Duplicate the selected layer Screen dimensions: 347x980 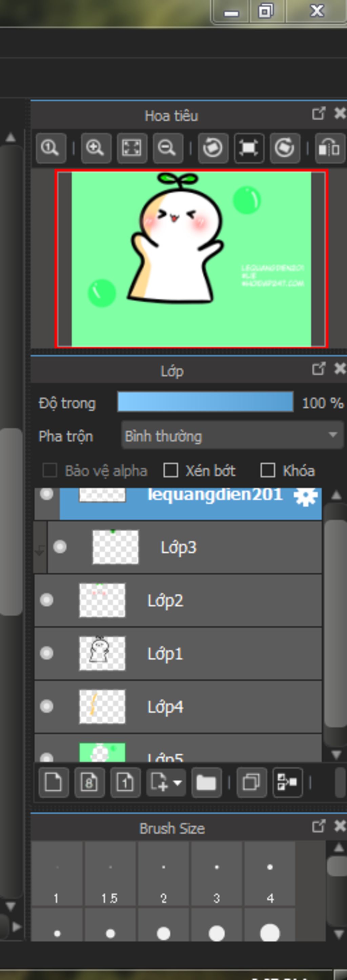coord(251,783)
